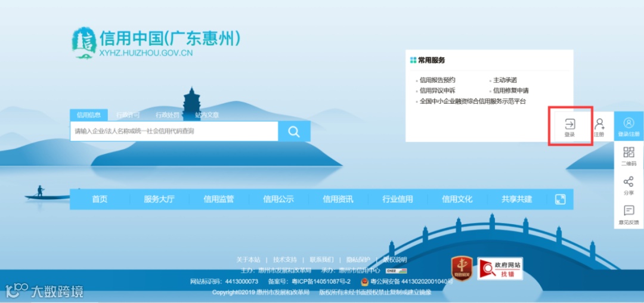Switch to the 行政许可 tab

[128, 115]
